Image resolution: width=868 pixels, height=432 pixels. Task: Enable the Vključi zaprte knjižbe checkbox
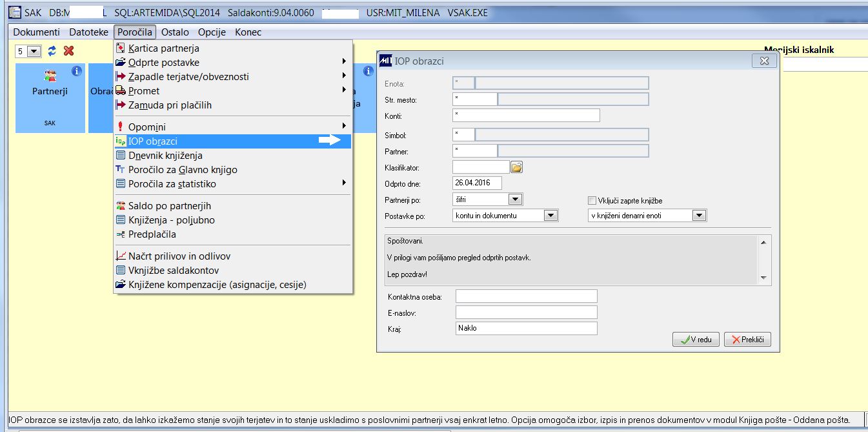pos(592,201)
